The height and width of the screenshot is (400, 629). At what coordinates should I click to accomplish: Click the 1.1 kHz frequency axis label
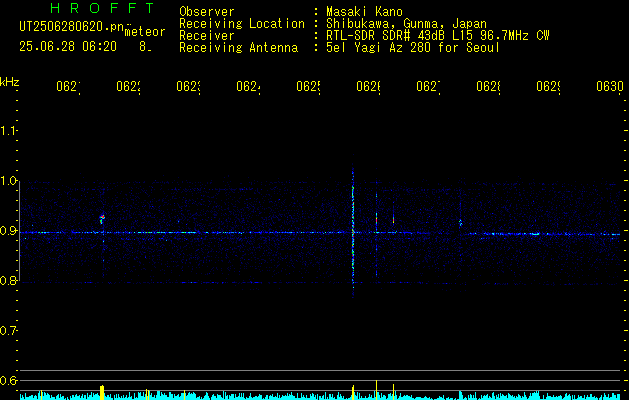[x=8, y=131]
